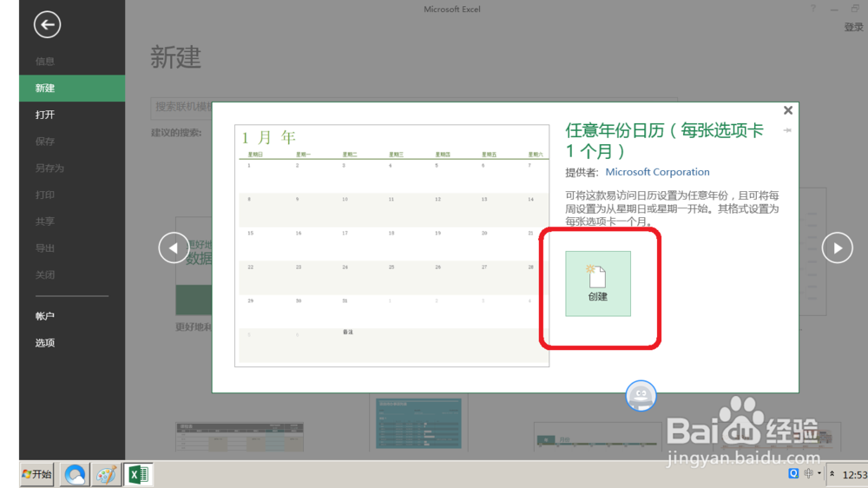Viewport: 868px width, 488px height.
Task: Close the template preview dialog
Action: pos(788,110)
